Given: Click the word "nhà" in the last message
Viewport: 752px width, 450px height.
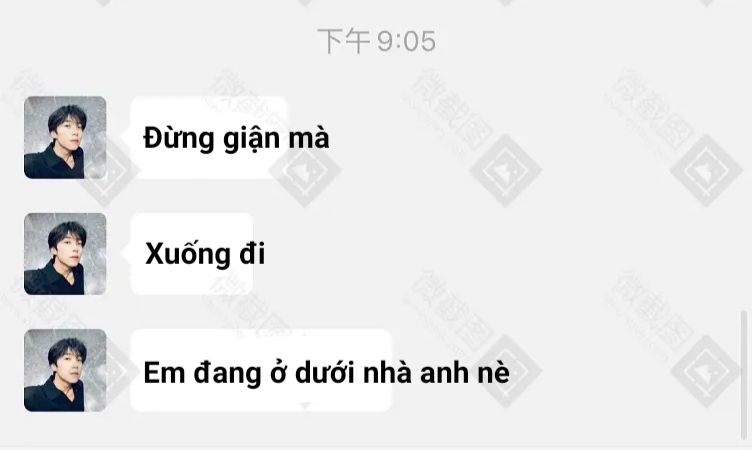Looking at the screenshot, I should pos(388,372).
